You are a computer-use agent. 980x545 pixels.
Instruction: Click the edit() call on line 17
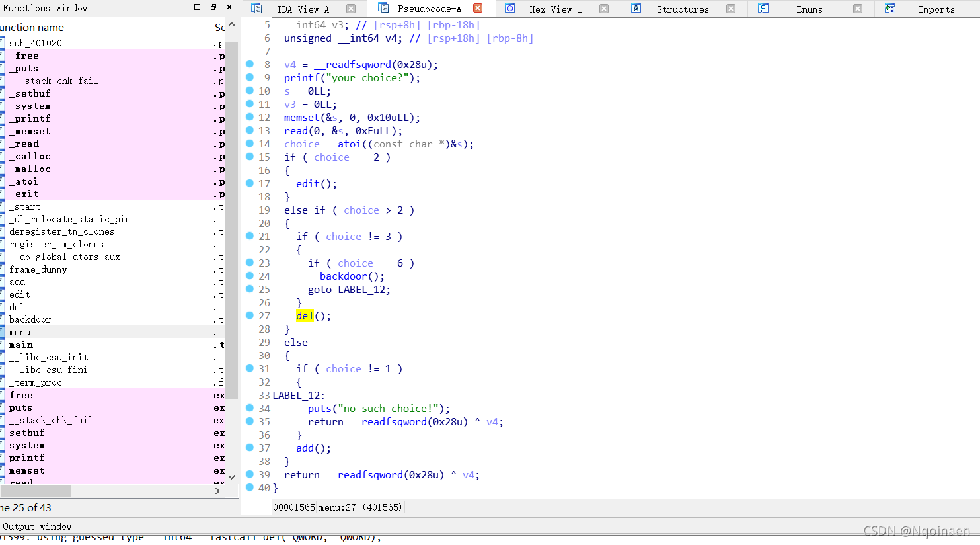317,184
